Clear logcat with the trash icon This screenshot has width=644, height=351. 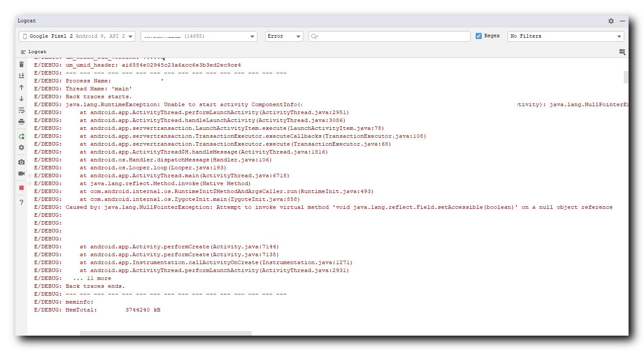click(x=21, y=64)
